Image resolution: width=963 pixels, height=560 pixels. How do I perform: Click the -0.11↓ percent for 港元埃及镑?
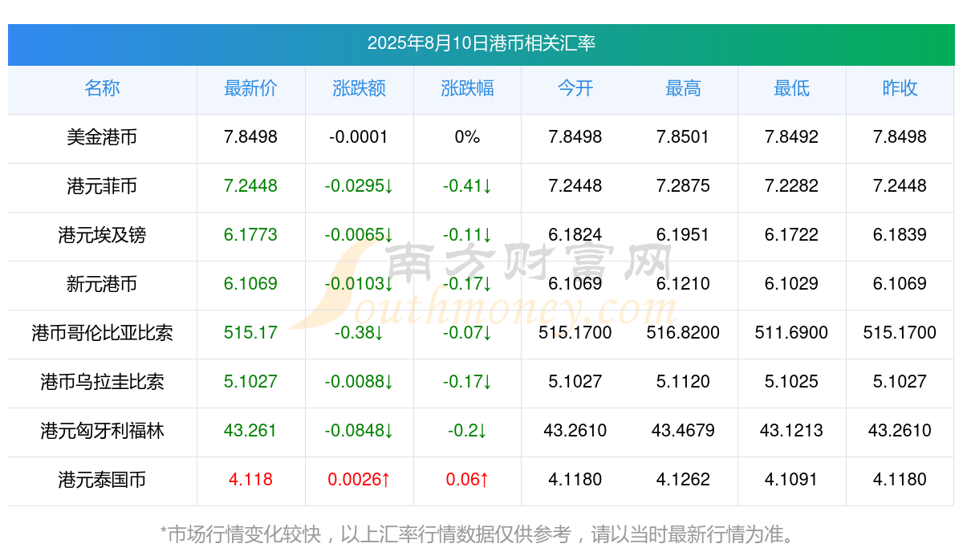(x=467, y=235)
